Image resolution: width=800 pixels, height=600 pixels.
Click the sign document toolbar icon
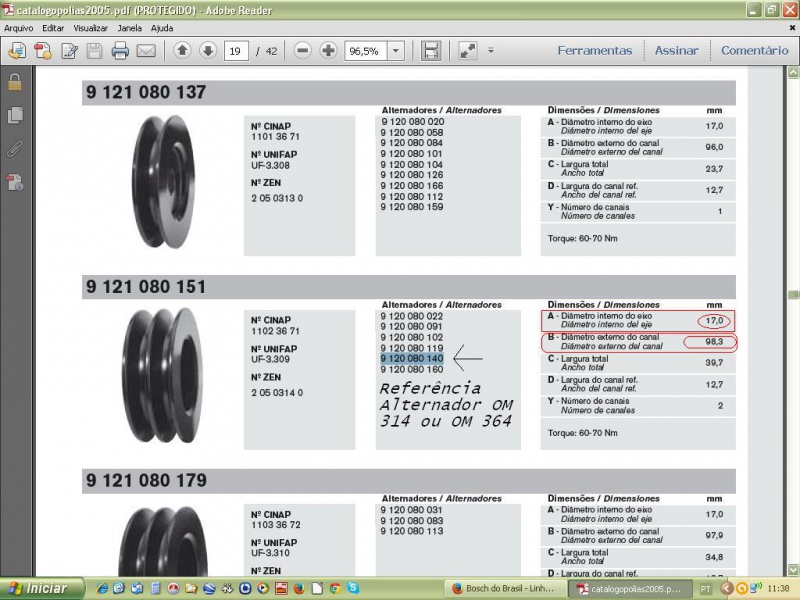point(69,51)
